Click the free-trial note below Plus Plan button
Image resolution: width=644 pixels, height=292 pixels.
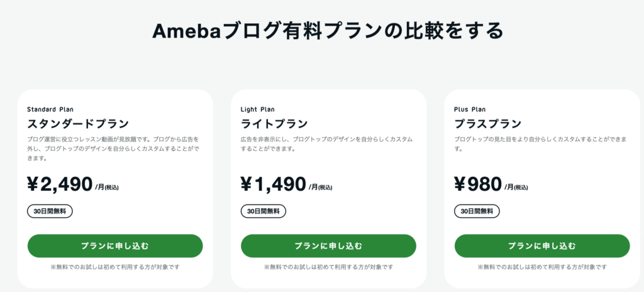click(542, 267)
